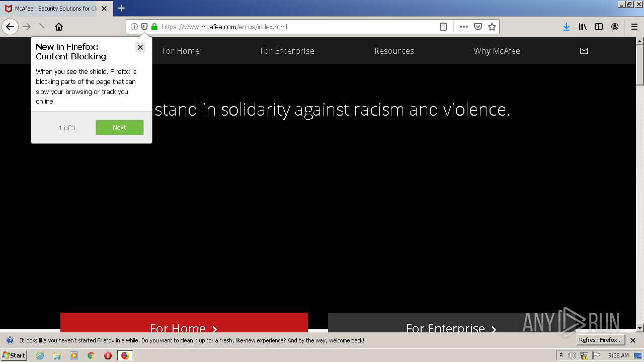Viewport: 644px width, 362px height.
Task: Open the content blocking shield icon
Action: (144, 27)
